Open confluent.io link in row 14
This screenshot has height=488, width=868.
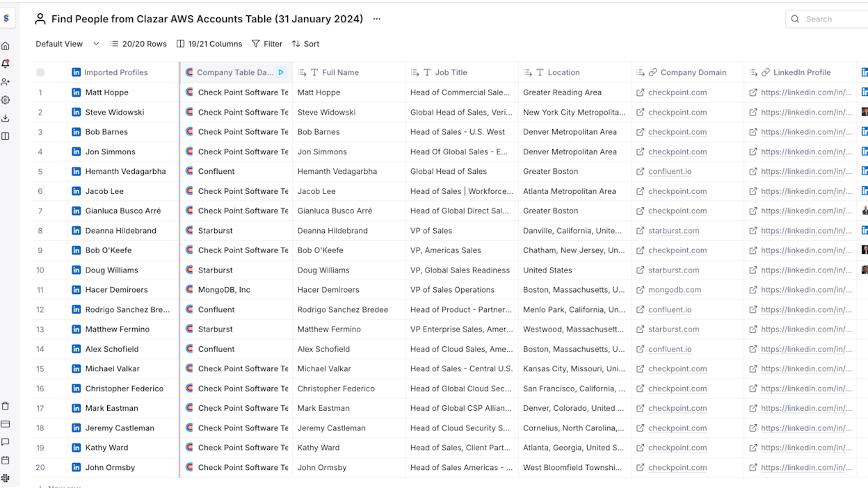click(x=670, y=349)
